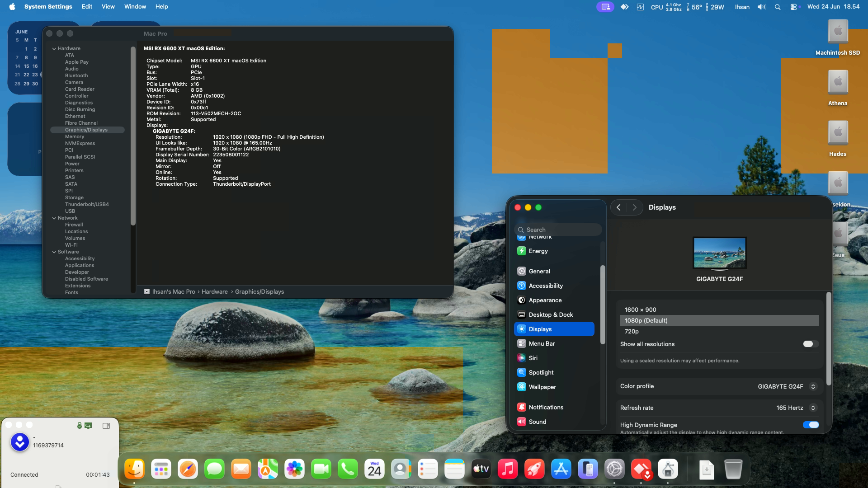The image size is (868, 488).
Task: Collapse the Hardware tree section
Action: point(54,48)
